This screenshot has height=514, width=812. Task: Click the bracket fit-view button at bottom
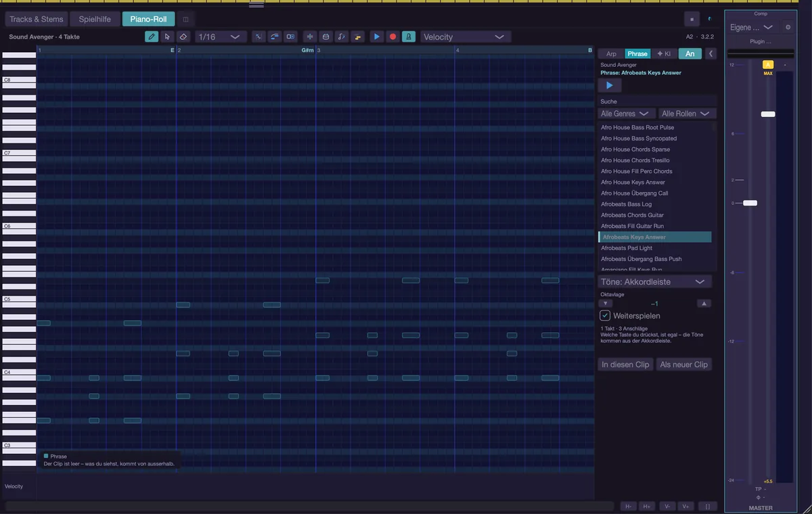(708, 506)
